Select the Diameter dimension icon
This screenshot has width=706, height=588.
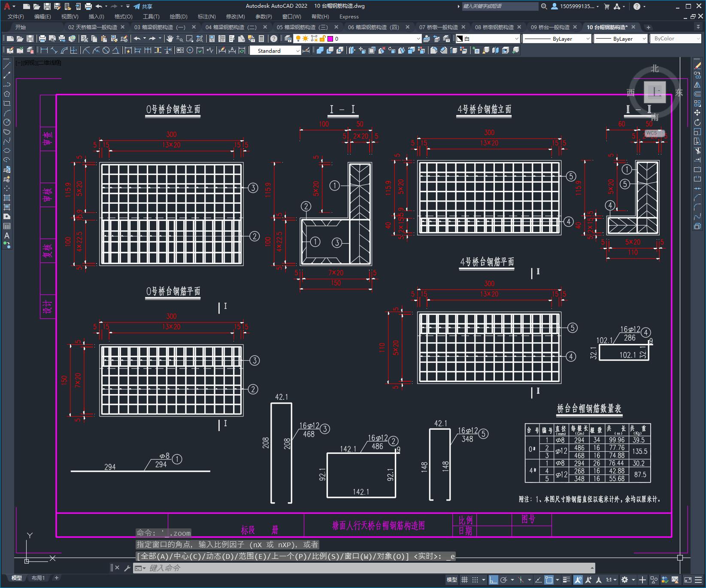coord(106,51)
